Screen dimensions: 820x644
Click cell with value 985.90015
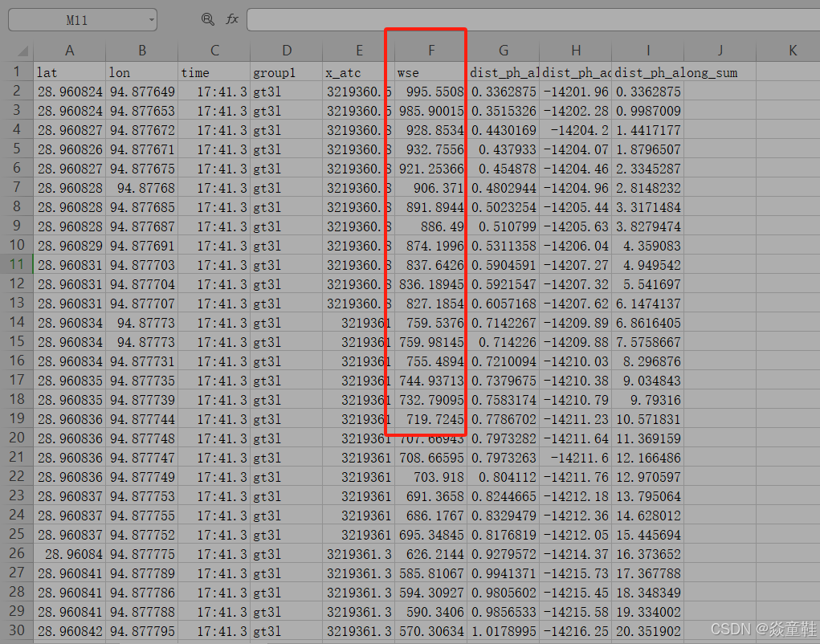click(x=431, y=111)
